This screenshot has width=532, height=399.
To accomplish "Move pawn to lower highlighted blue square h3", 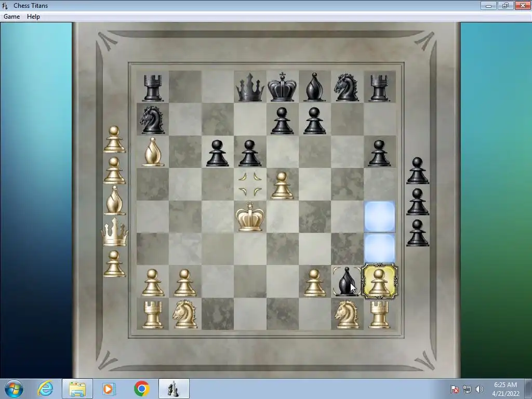I will (379, 249).
